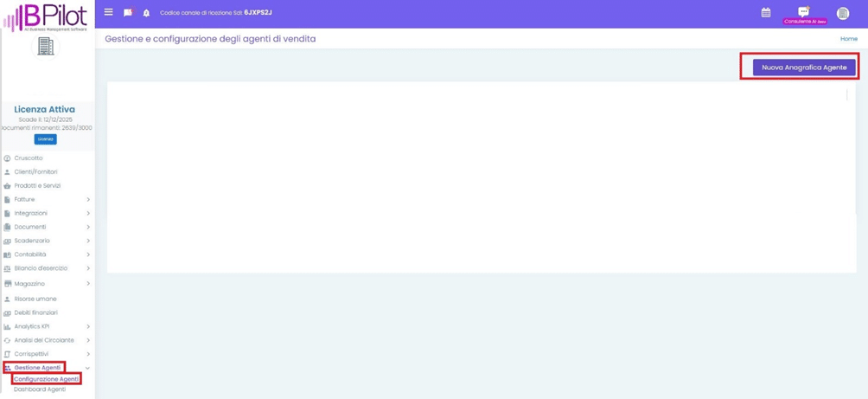
Task: Expand the Fatture menu chevron
Action: coord(88,200)
